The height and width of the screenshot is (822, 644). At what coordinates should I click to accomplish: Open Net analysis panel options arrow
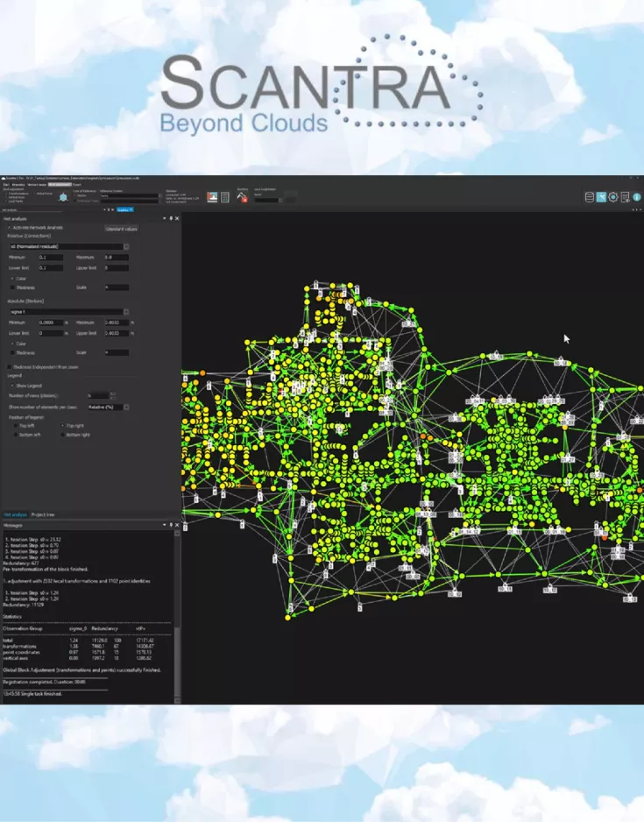[x=165, y=218]
